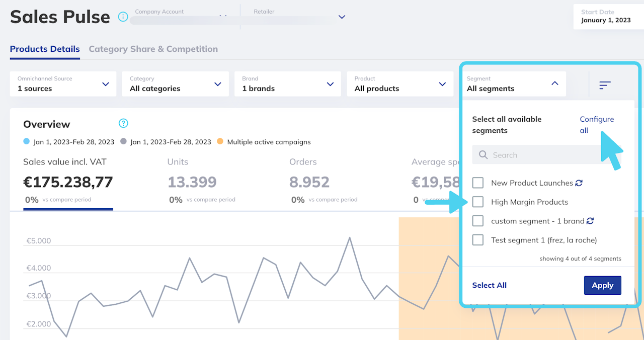
Task: Select the Products Details tab
Action: 45,49
